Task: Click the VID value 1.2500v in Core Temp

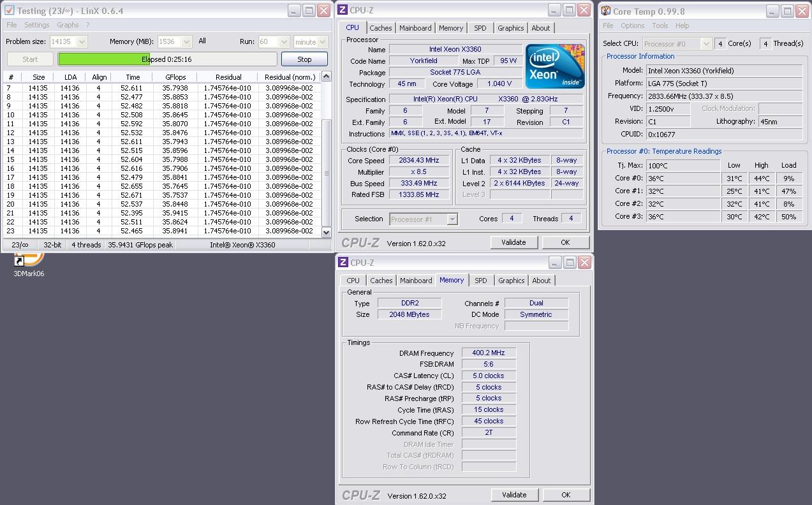Action: (x=668, y=109)
